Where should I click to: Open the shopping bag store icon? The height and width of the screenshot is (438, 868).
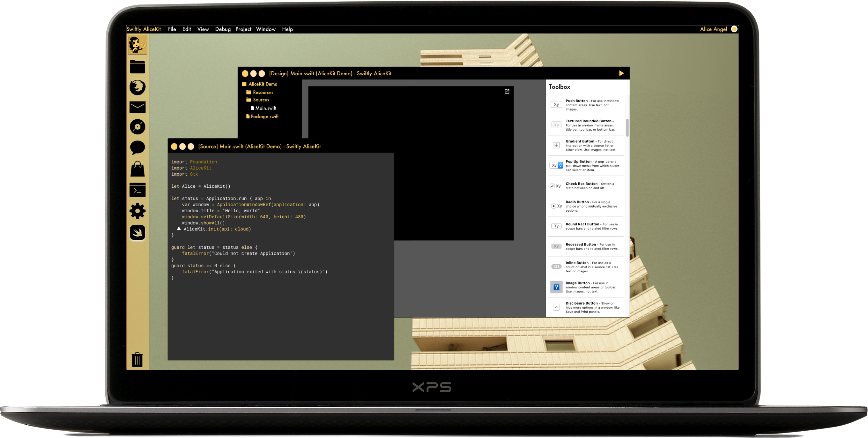137,169
